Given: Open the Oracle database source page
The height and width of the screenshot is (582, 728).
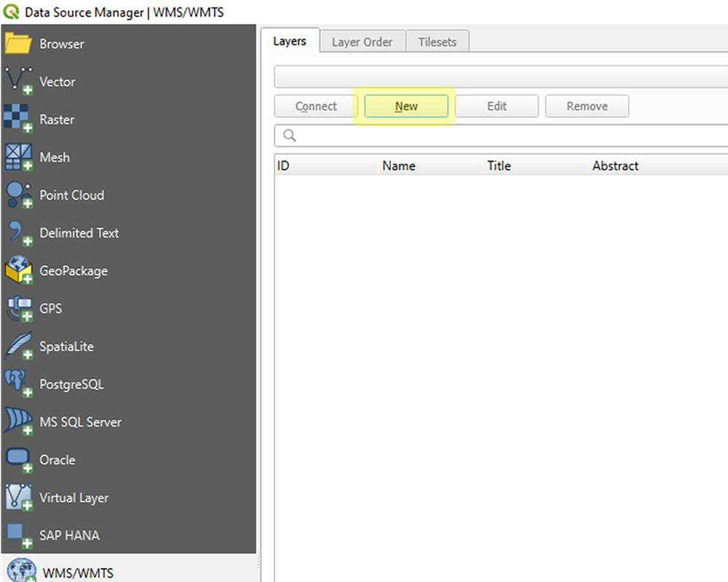Looking at the screenshot, I should point(58,460).
